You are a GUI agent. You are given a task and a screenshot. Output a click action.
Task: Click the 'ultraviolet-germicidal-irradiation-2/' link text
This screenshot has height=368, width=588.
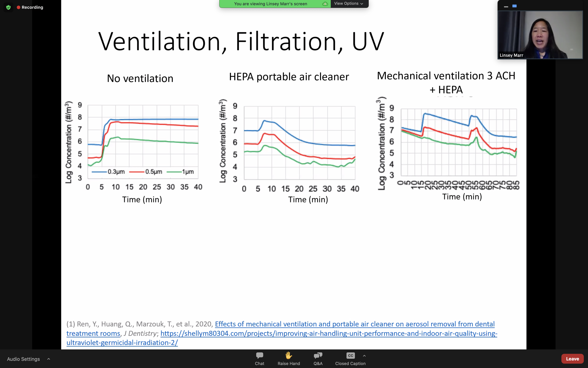coord(122,342)
